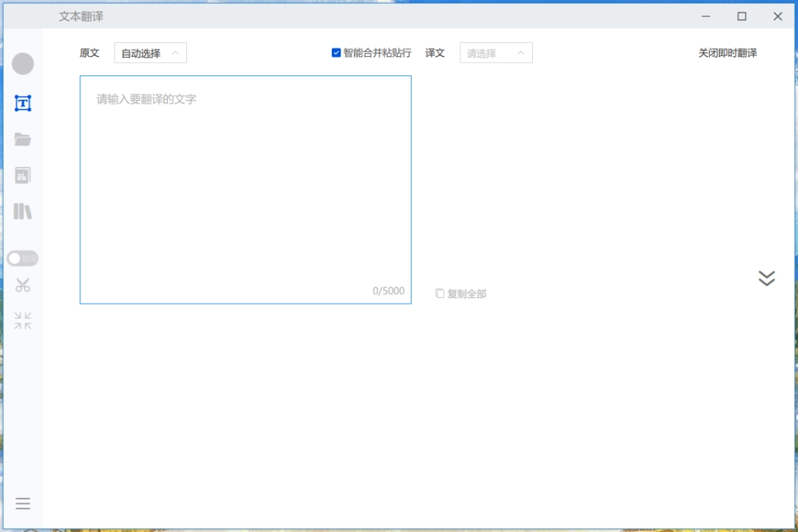Flip the toggle switch in the sidebar
The height and width of the screenshot is (532, 798).
[x=23, y=258]
